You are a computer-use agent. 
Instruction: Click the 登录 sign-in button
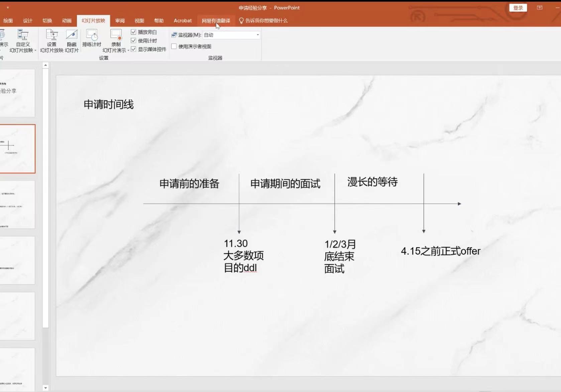518,8
